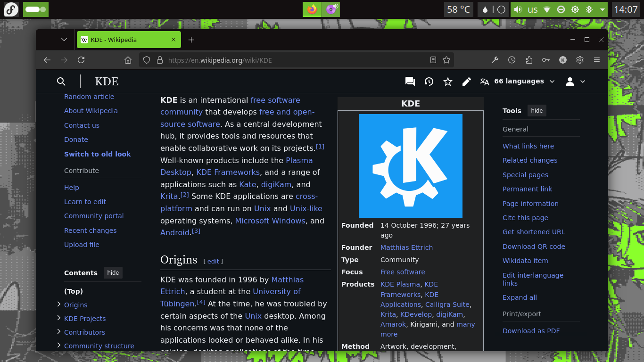Toggle reader view in the address bar
Screen dimensions: 644x362
pyautogui.click(x=433, y=60)
